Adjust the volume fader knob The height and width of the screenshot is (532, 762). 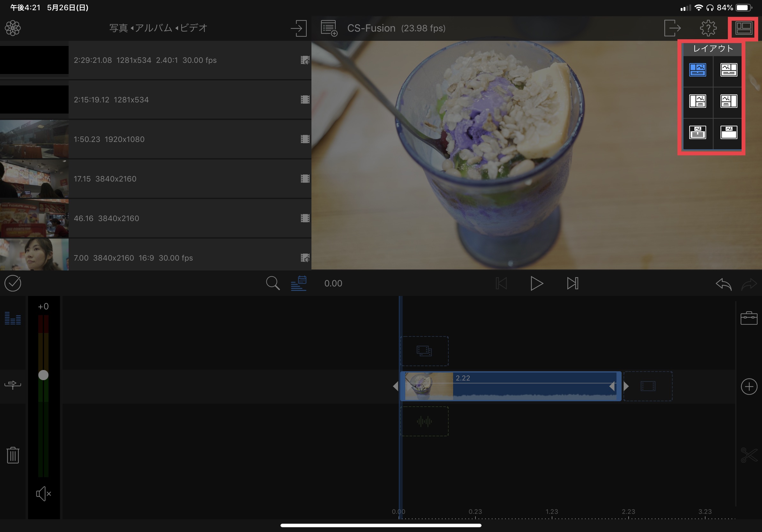(x=43, y=375)
